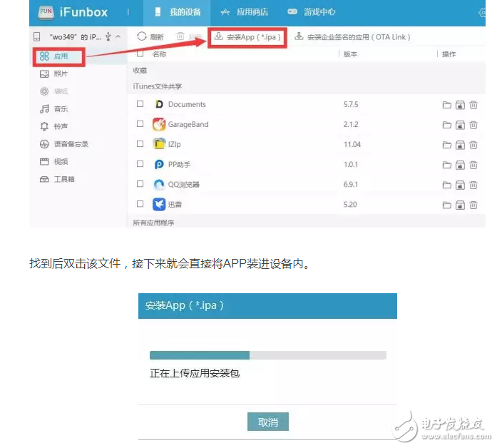Open 音乐 in the sidebar
497x448 pixels.
[x=54, y=109]
